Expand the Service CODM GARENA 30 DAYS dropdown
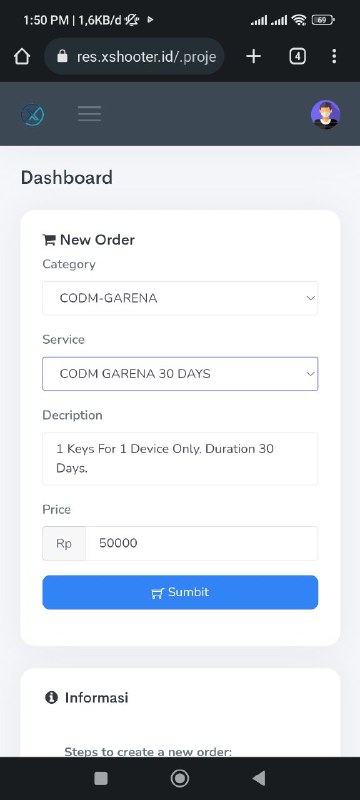 (180, 373)
